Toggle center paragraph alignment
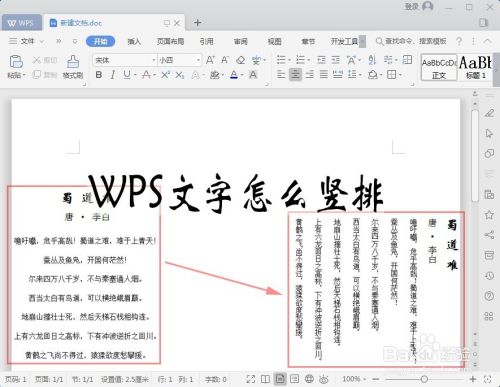 point(295,74)
